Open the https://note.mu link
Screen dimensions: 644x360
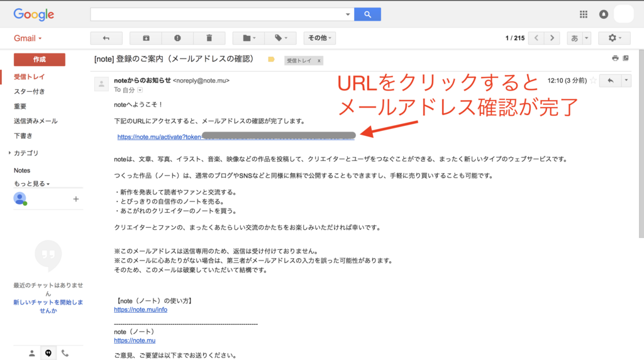(x=135, y=340)
